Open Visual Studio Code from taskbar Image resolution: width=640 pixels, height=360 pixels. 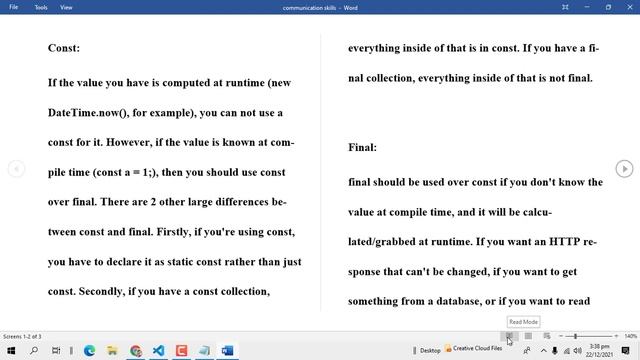pos(158,351)
